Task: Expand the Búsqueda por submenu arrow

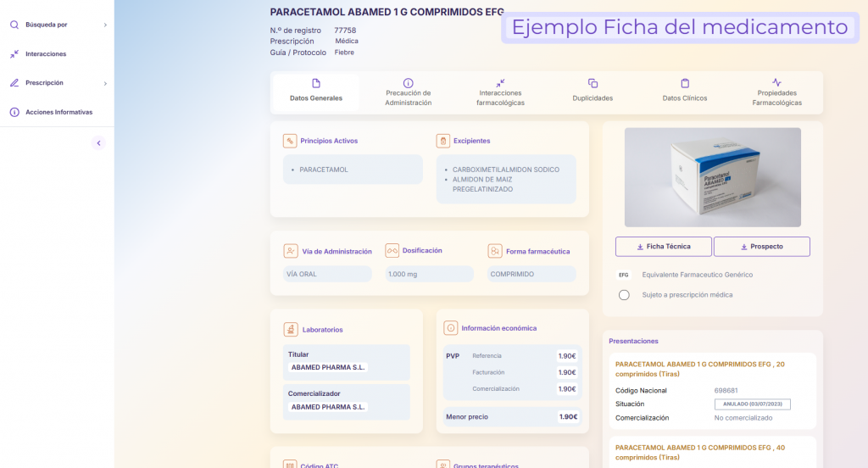Action: (105, 25)
